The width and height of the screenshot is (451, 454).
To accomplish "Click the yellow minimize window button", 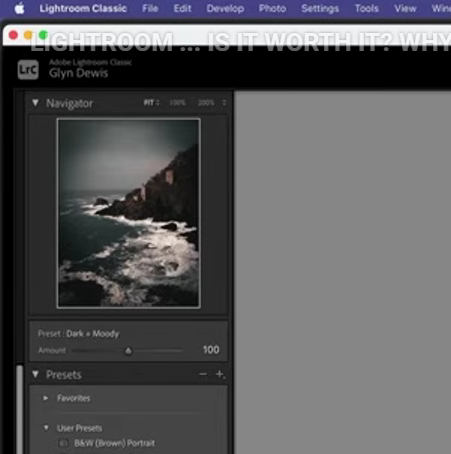I will pos(28,35).
